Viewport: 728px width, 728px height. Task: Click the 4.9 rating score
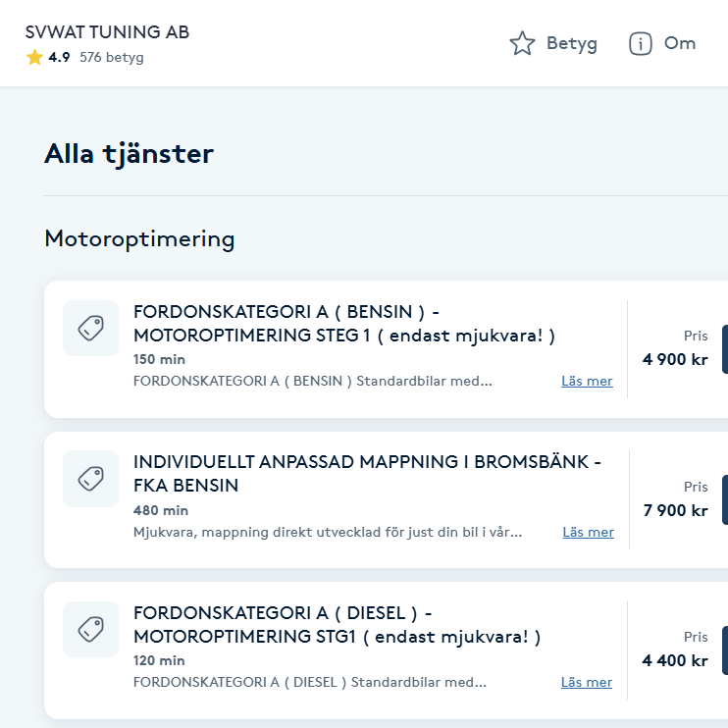pyautogui.click(x=59, y=57)
